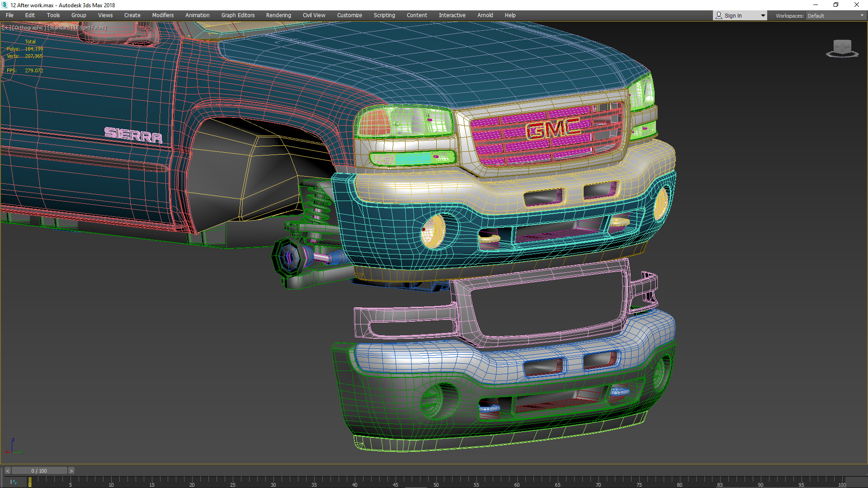
Task: Restore down the application window
Action: [x=836, y=5]
